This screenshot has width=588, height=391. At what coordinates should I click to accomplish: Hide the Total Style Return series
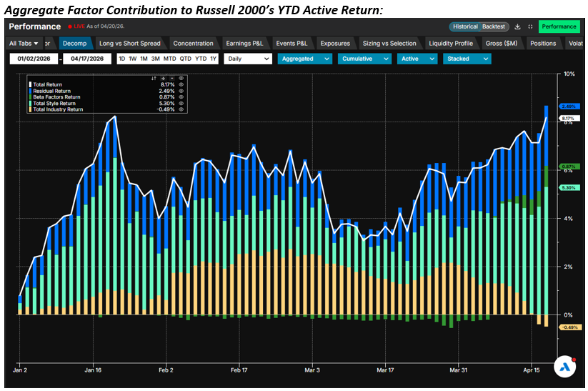pyautogui.click(x=181, y=103)
